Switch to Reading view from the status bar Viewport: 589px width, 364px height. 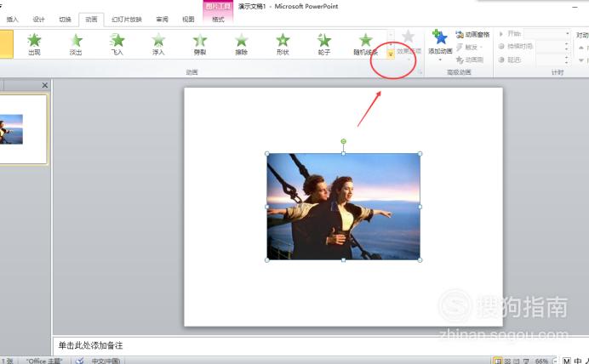click(x=517, y=361)
